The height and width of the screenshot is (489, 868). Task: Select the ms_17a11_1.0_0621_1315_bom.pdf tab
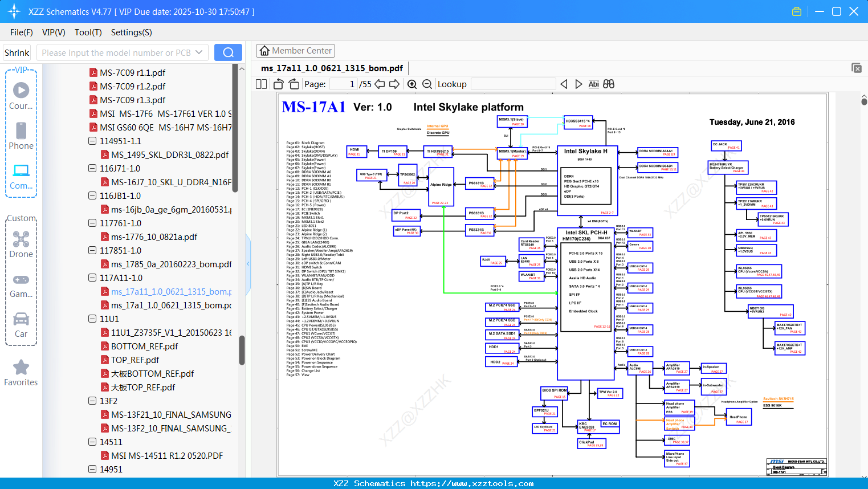(x=332, y=68)
